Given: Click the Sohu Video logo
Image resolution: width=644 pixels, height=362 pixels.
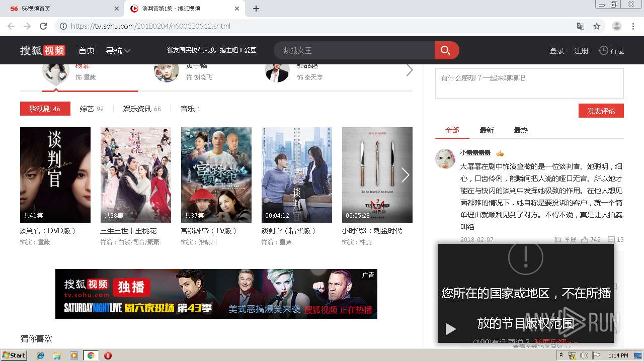Looking at the screenshot, I should pos(43,50).
